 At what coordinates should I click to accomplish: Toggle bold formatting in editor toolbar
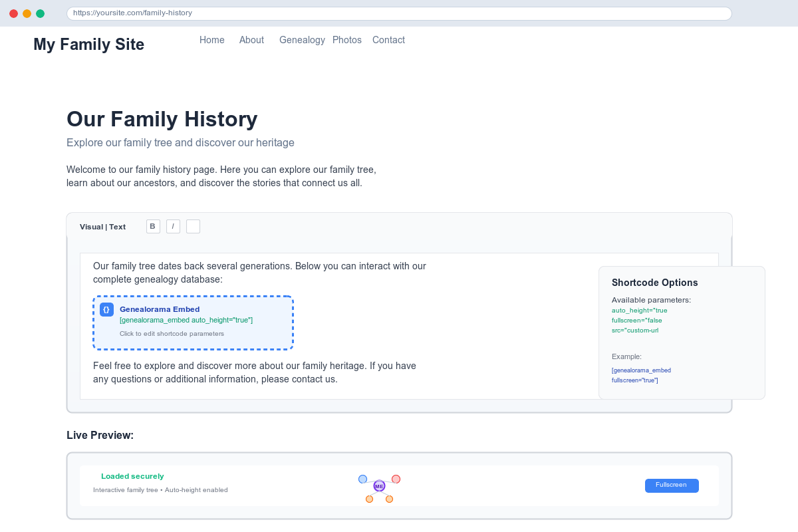(153, 227)
